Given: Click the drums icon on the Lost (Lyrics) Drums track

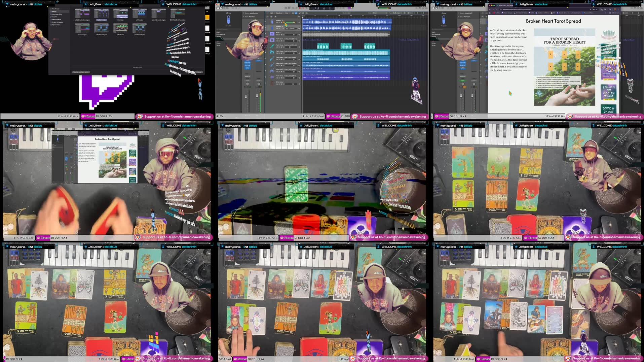Looking at the screenshot, I should 272,51.
